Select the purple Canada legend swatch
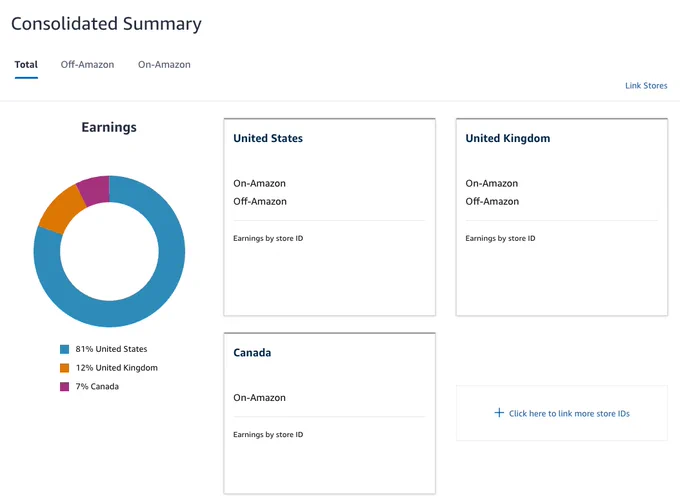The height and width of the screenshot is (501, 680). 65,386
